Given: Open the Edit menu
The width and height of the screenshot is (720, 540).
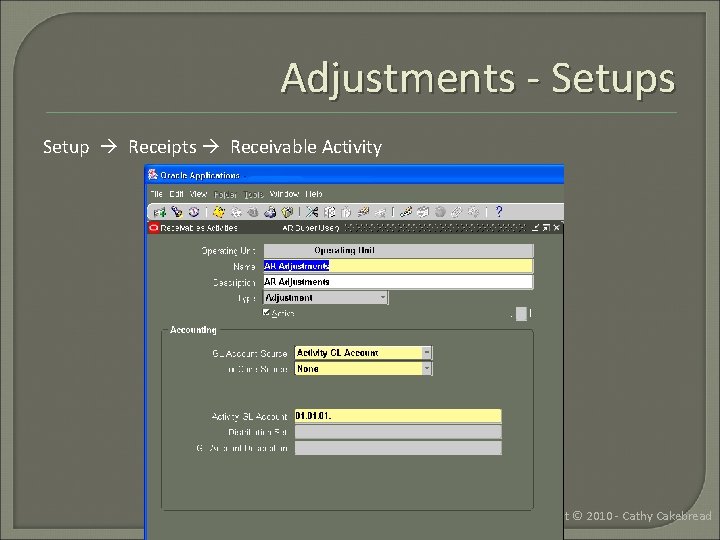Looking at the screenshot, I should [176, 194].
